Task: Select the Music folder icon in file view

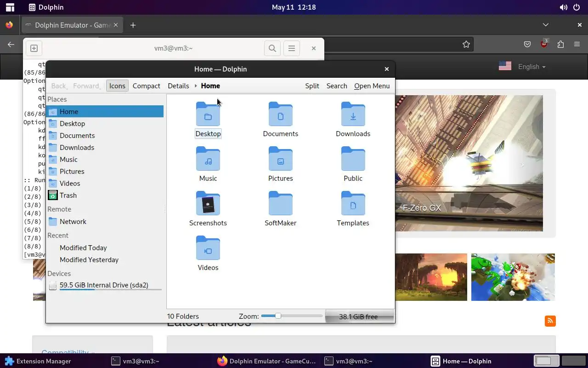Action: [208, 159]
